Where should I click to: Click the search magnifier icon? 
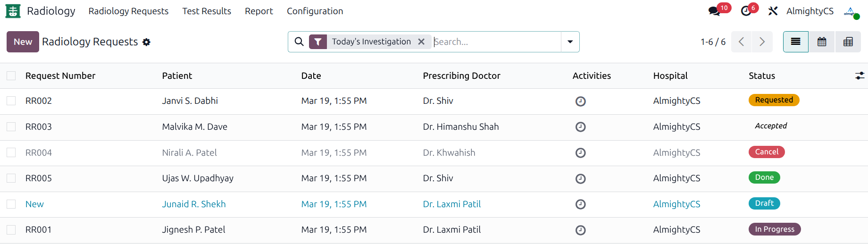click(x=299, y=42)
